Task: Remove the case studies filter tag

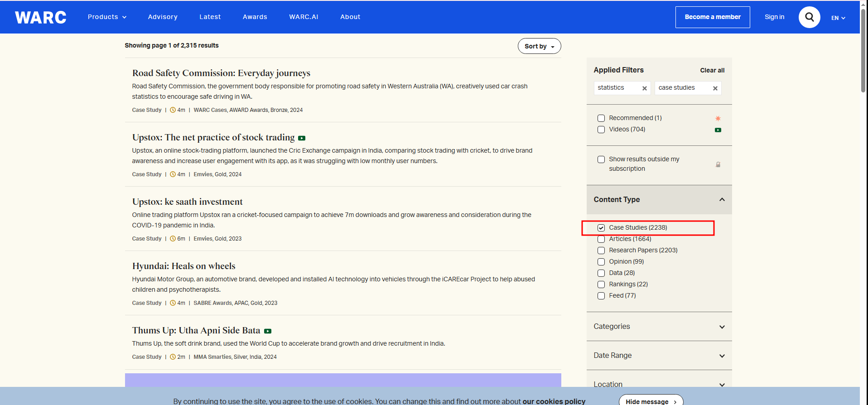Action: pos(715,88)
